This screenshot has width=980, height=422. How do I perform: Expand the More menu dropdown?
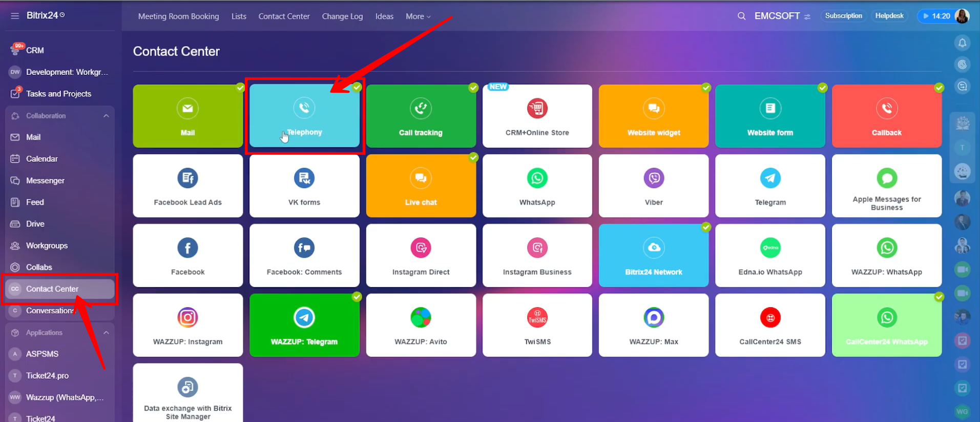[418, 16]
